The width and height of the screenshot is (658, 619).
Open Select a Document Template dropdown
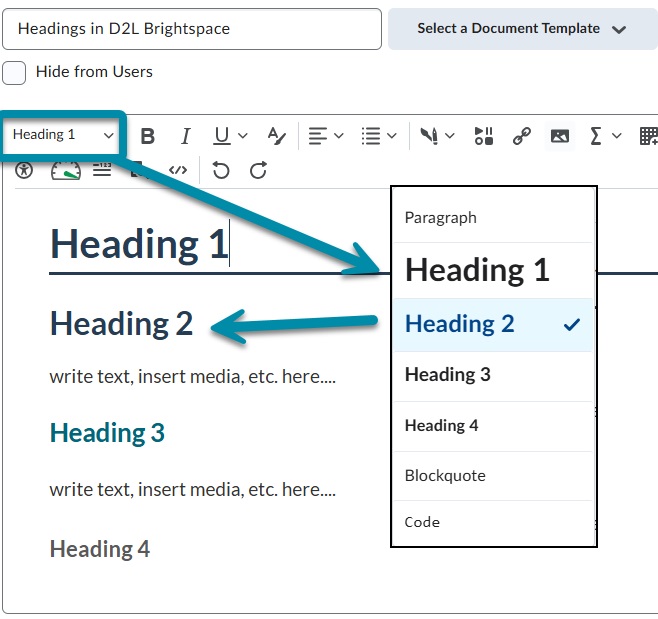point(522,29)
